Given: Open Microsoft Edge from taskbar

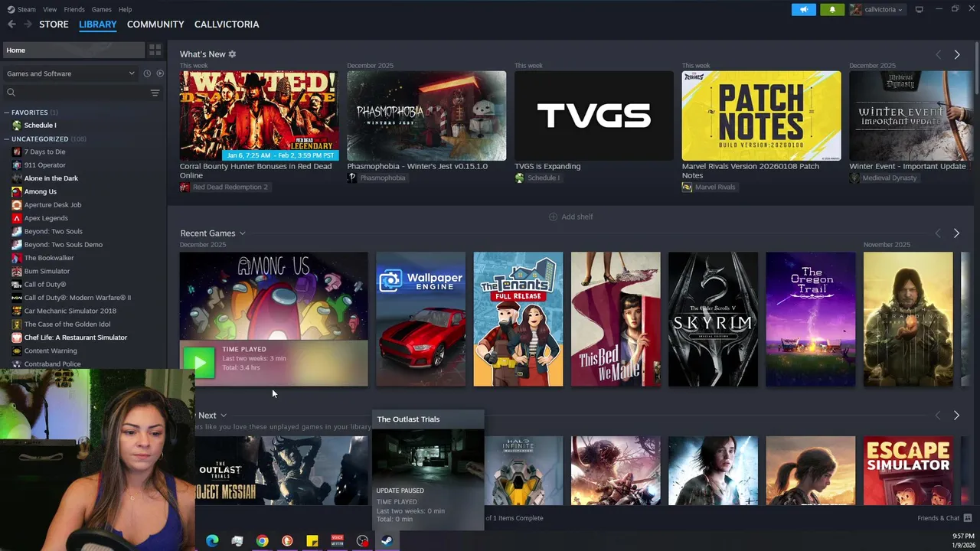Looking at the screenshot, I should [x=212, y=541].
